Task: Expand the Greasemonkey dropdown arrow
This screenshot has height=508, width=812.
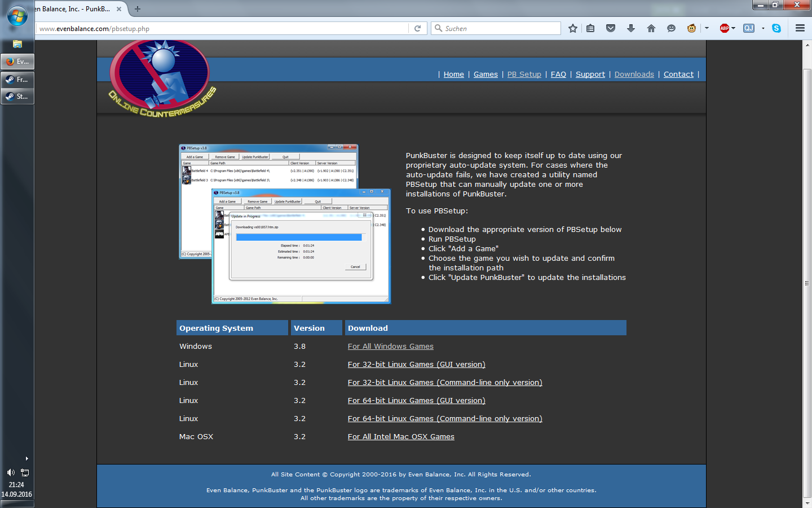Action: point(707,28)
